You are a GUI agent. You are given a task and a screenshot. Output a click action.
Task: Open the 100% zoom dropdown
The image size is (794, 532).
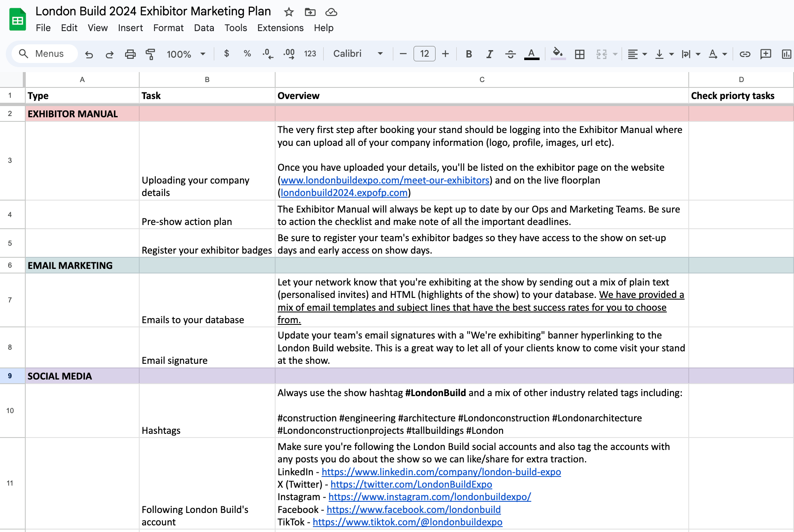[186, 54]
